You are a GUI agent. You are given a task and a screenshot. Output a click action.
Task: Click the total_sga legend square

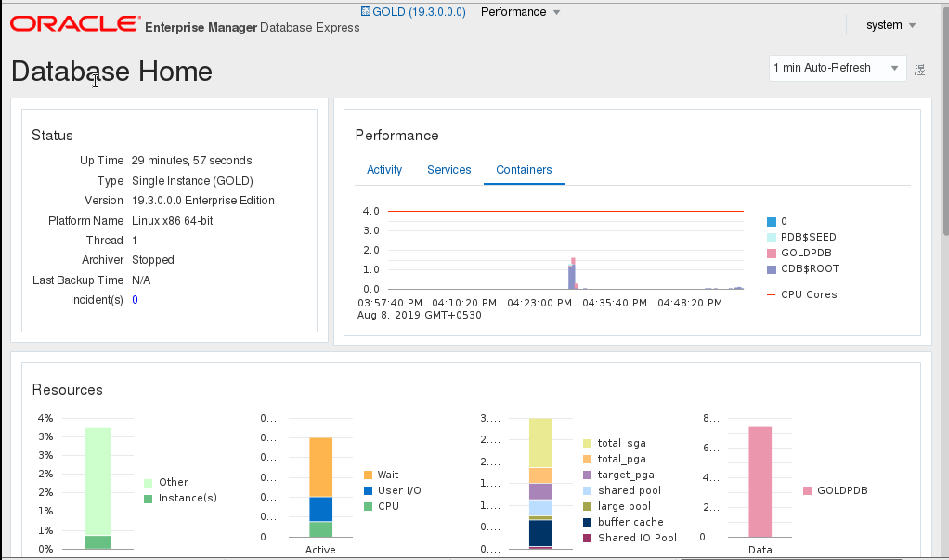tap(588, 444)
